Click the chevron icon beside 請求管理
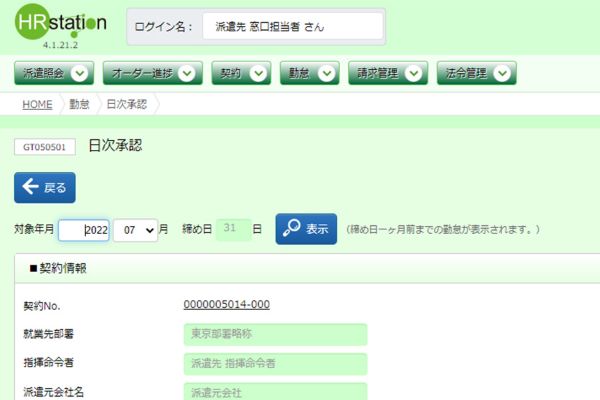Screen dimensions: 600x400 coord(416,73)
